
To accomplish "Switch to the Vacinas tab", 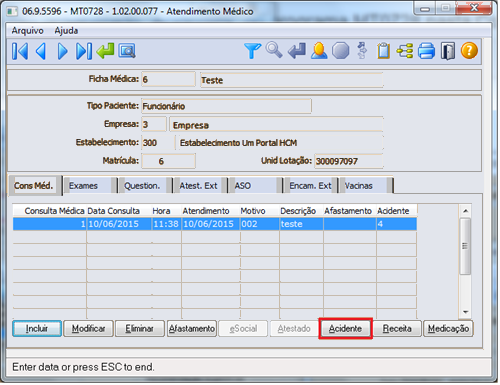I will click(366, 186).
